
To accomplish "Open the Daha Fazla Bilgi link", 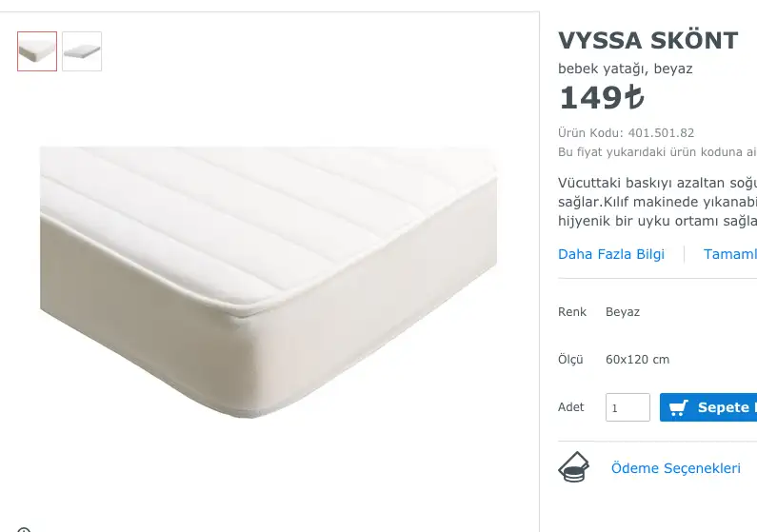I will pyautogui.click(x=611, y=254).
